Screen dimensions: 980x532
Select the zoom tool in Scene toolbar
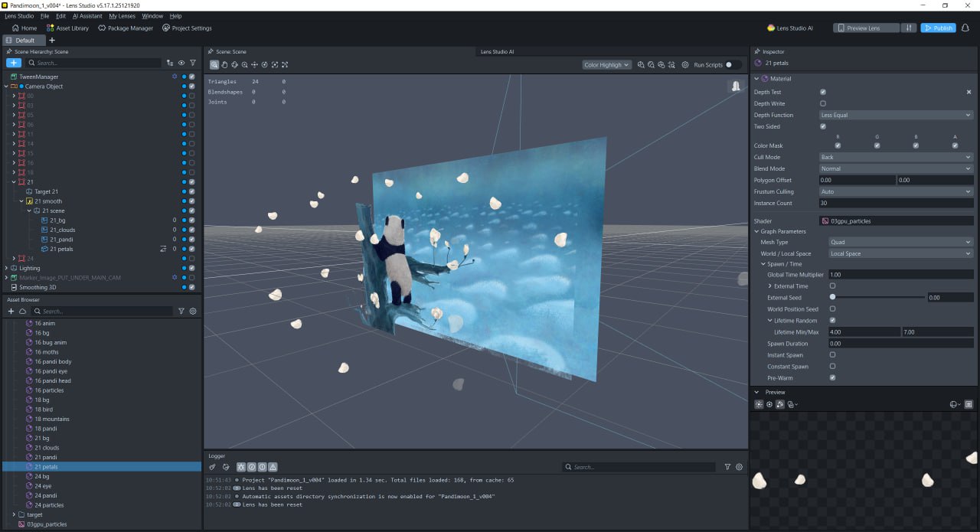(244, 65)
